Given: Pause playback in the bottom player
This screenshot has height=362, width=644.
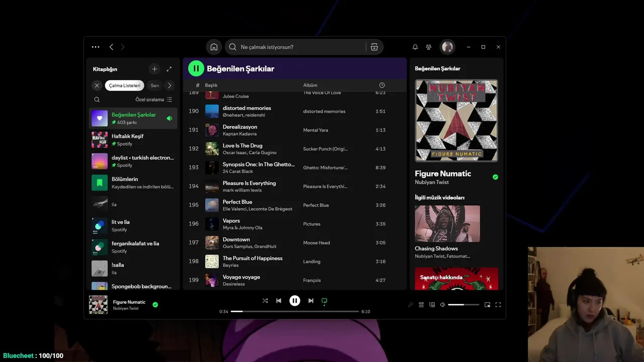Looking at the screenshot, I should tap(295, 301).
